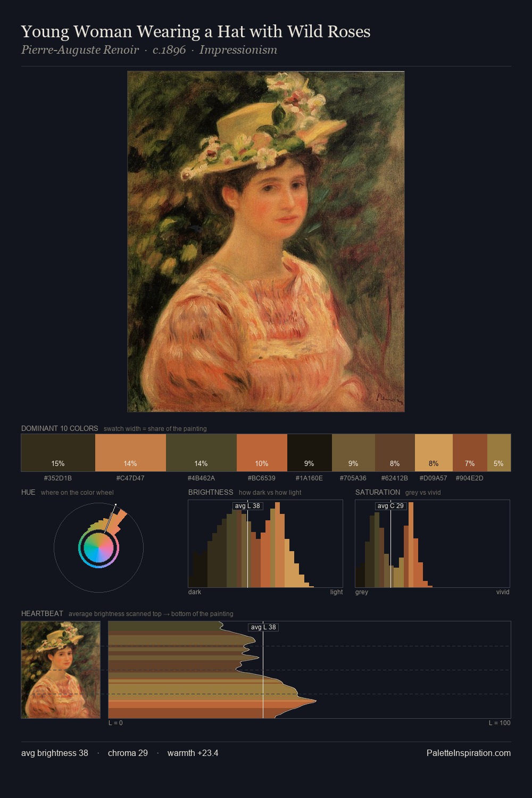Click the hex label #62412B
This screenshot has height=798, width=532.
coord(395,478)
